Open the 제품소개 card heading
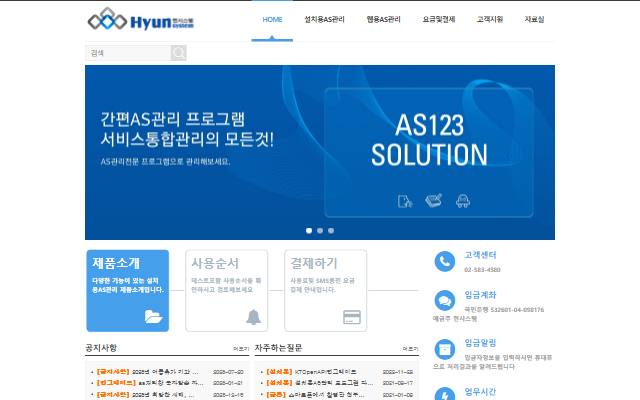 click(116, 263)
